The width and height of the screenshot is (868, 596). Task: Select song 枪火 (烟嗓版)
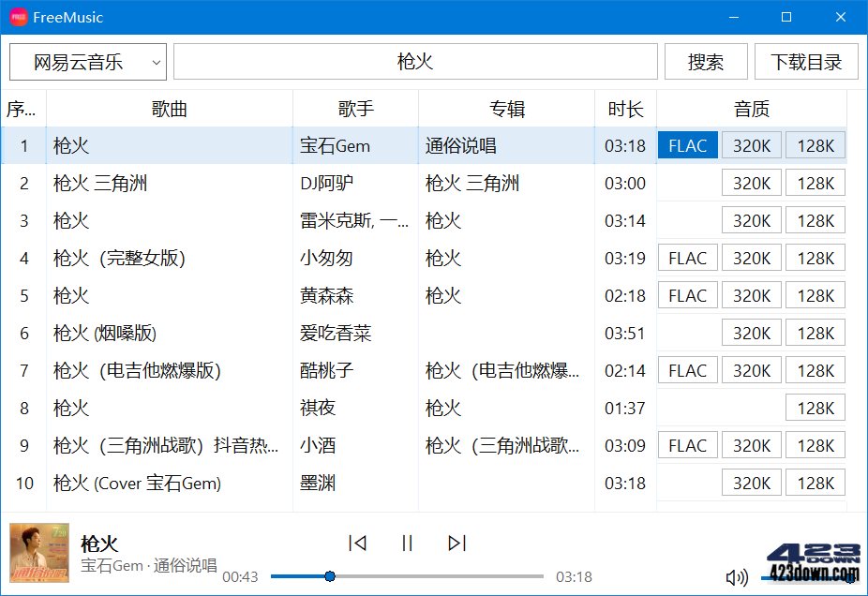pos(105,333)
